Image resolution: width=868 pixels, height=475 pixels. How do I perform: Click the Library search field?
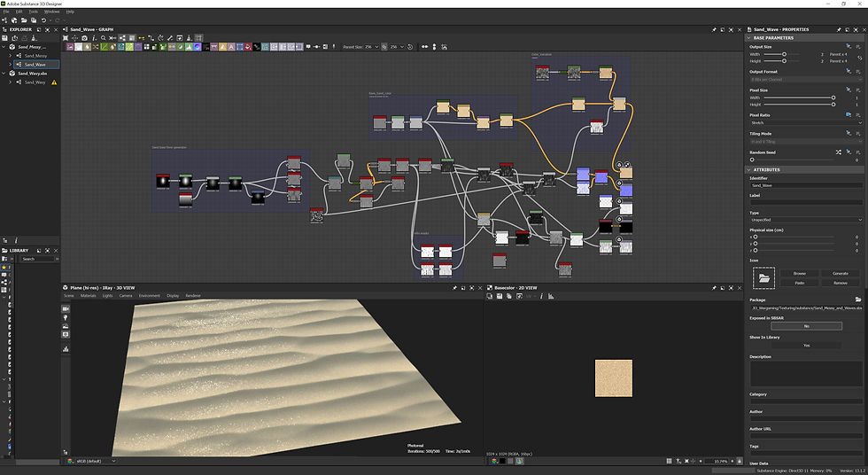tap(37, 259)
